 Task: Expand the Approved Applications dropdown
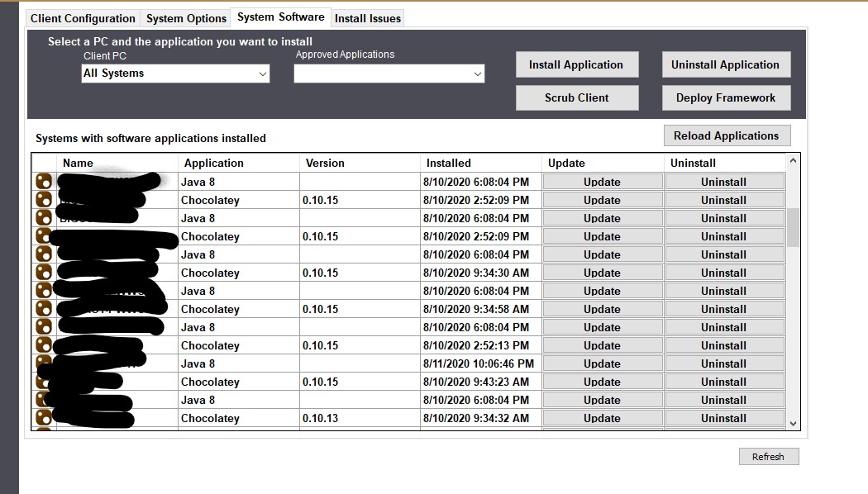[389, 74]
